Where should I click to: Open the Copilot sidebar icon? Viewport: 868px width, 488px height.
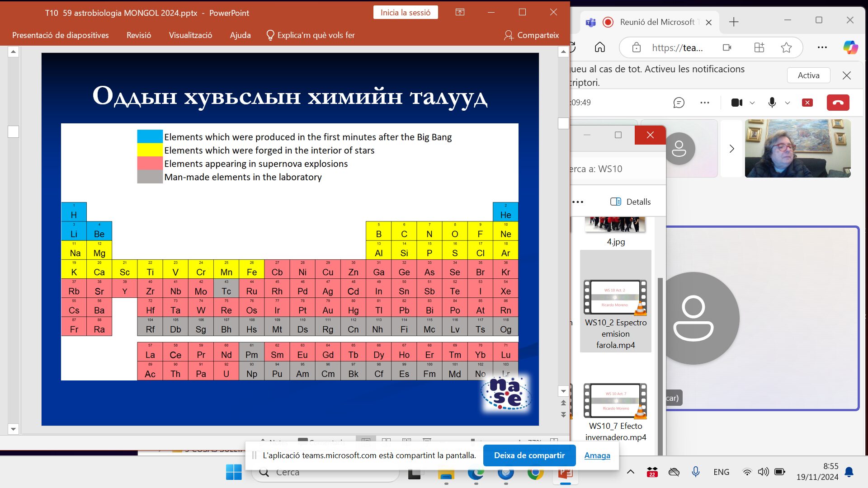pyautogui.click(x=850, y=47)
